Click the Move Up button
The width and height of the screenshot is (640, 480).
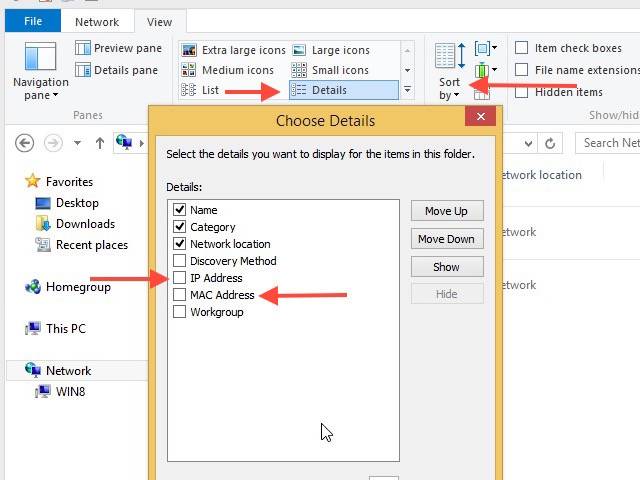point(447,211)
